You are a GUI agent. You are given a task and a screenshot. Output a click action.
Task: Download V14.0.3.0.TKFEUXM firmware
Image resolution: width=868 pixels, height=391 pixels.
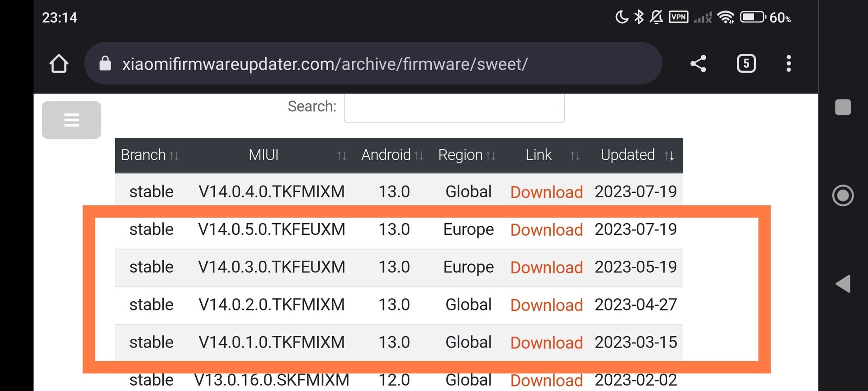click(546, 267)
